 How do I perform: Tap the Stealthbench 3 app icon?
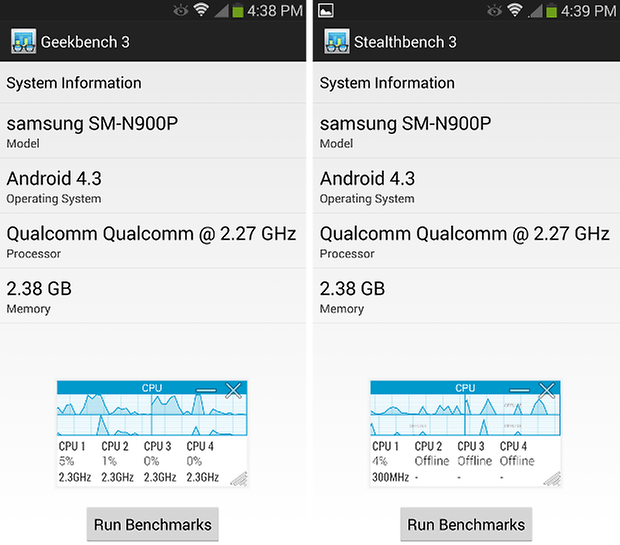(x=337, y=41)
